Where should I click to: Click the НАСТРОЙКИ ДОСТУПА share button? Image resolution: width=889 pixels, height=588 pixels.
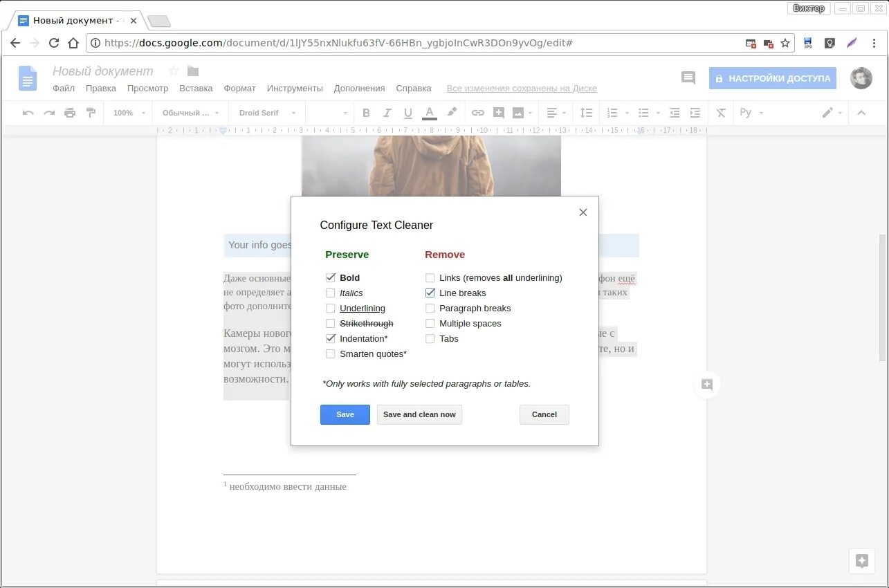[772, 78]
